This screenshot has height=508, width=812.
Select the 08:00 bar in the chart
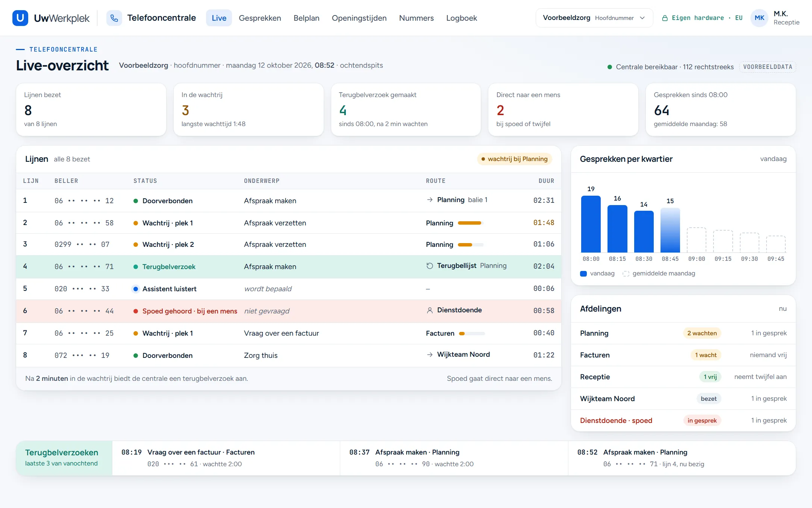pos(591,224)
